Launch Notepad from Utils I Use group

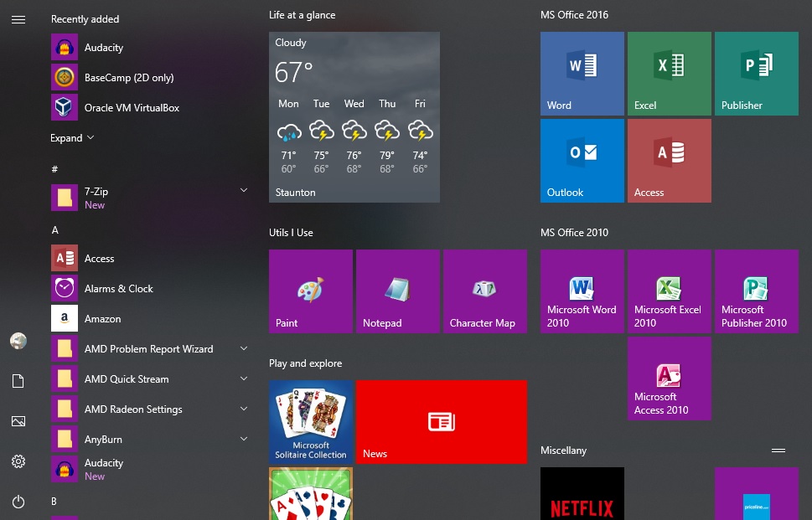397,291
